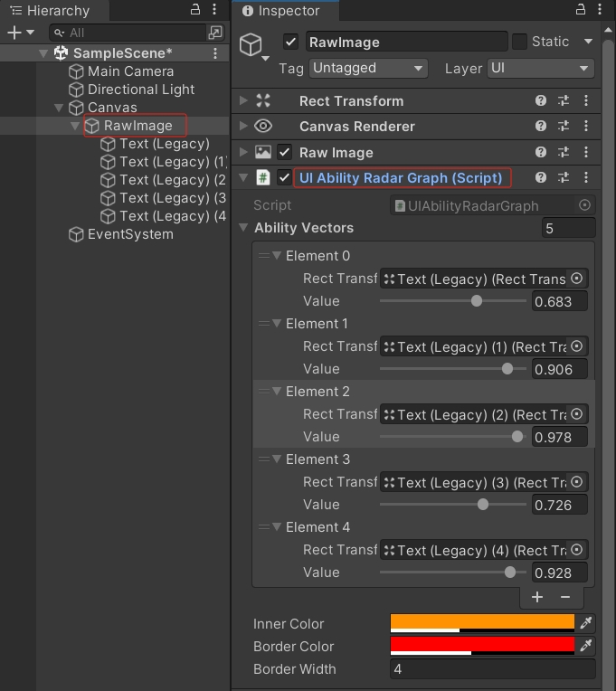Open the Tag dropdown showing Untagged

pyautogui.click(x=368, y=69)
